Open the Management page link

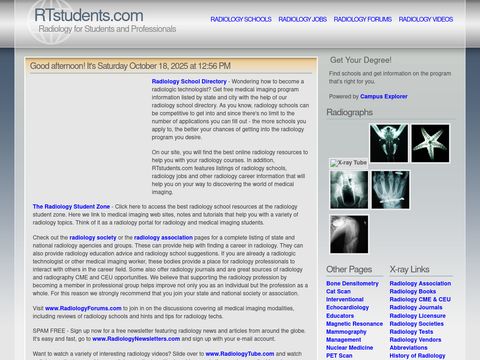[x=343, y=340]
